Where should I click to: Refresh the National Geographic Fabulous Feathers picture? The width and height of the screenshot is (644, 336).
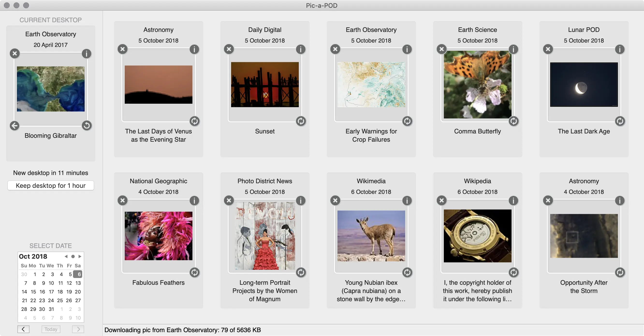tap(194, 272)
